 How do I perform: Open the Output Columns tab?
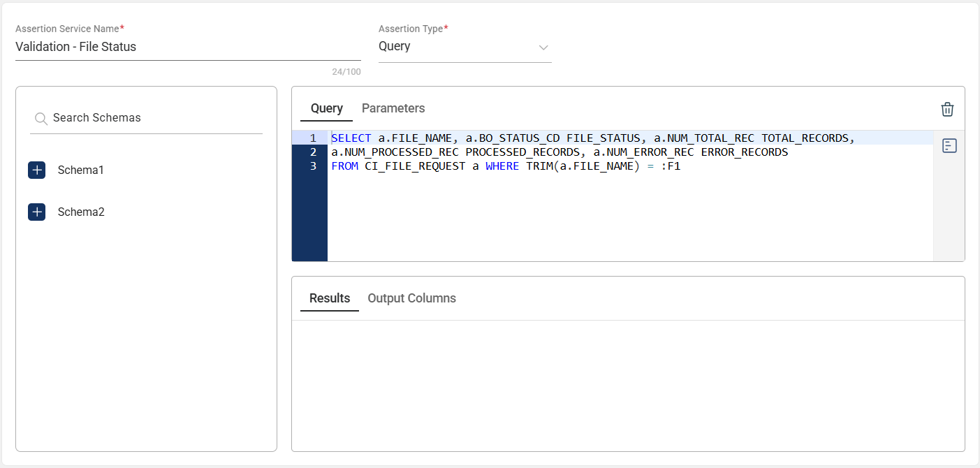411,298
